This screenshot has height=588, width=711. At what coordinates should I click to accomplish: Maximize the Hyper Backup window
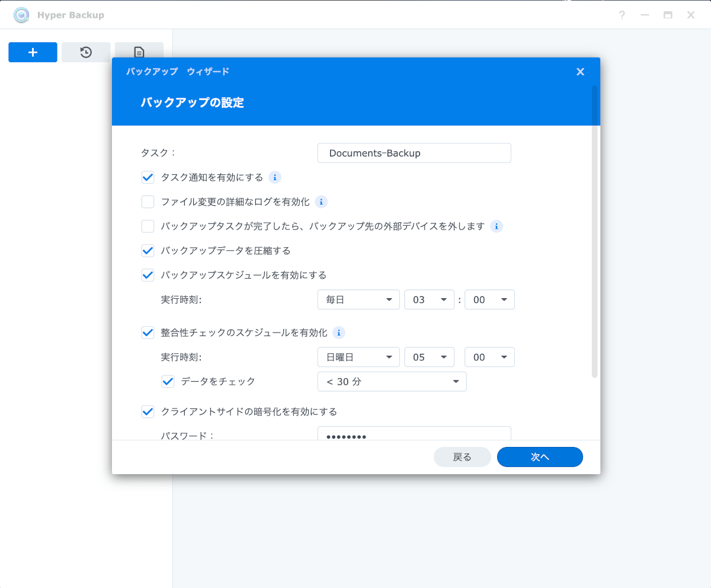coord(668,15)
